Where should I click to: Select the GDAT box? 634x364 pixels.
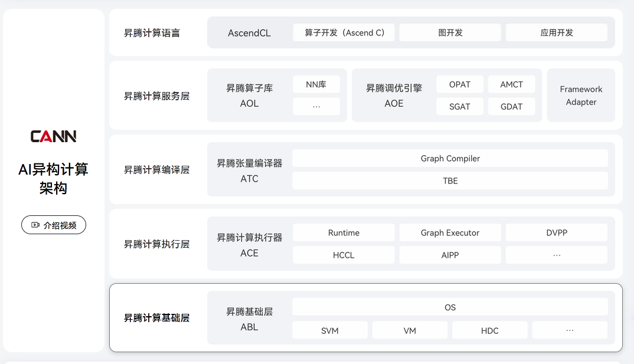click(511, 107)
